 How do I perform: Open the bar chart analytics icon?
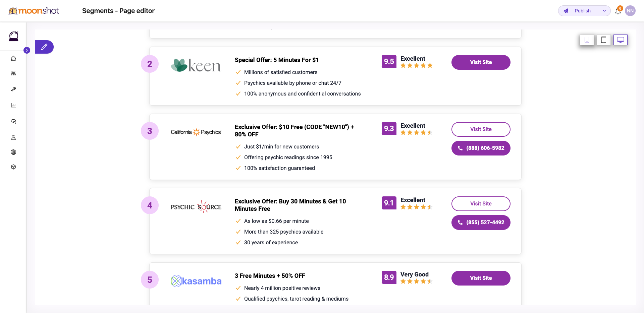[x=13, y=105]
